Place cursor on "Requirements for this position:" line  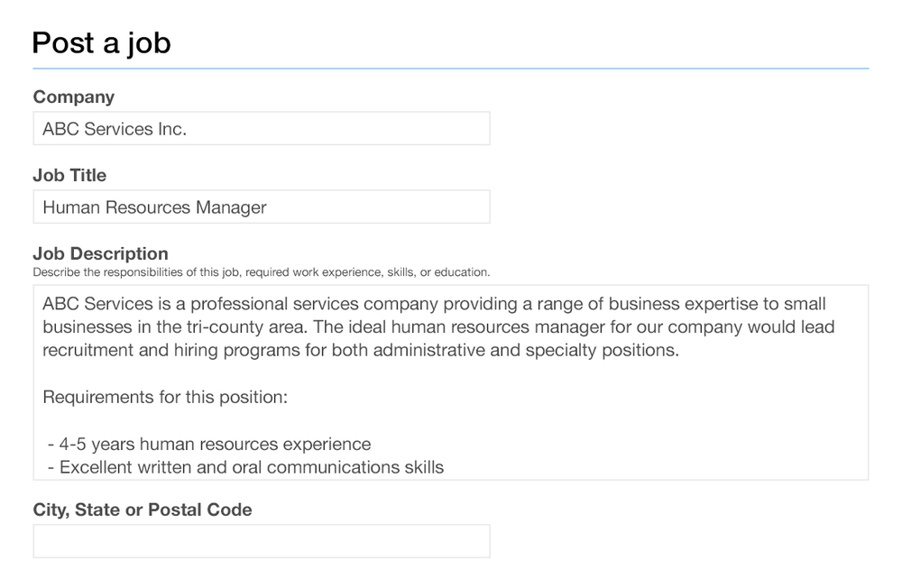(x=165, y=397)
